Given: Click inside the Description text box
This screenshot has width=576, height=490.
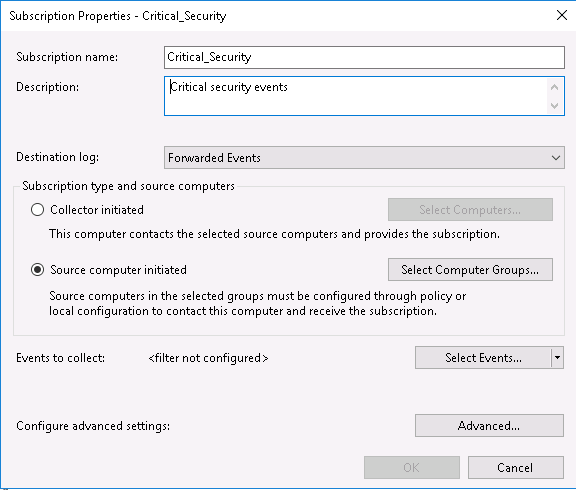Looking at the screenshot, I should (x=355, y=96).
